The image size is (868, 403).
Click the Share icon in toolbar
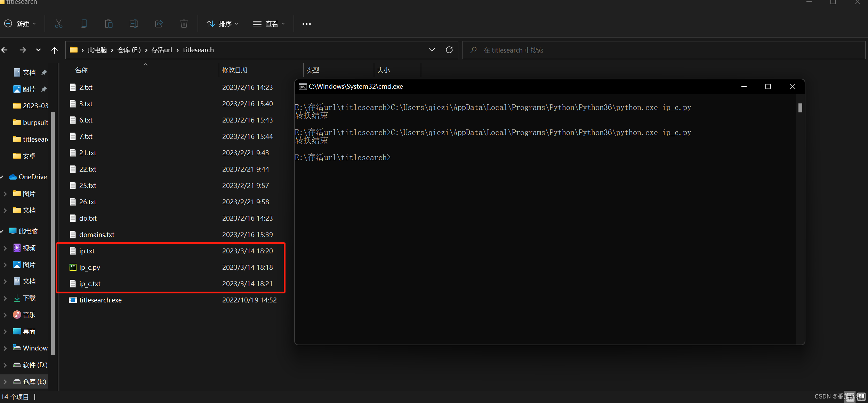159,24
